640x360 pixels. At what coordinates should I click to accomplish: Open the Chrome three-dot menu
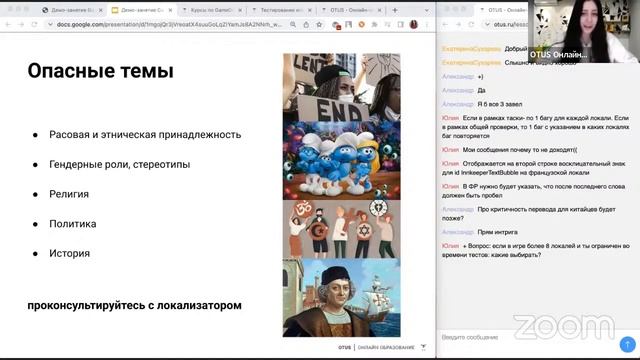(x=427, y=24)
